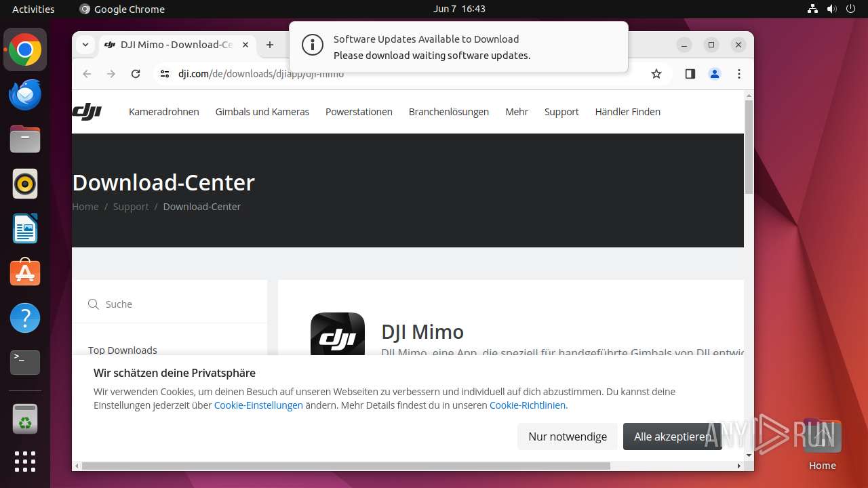Open the Trash in dock

pyautogui.click(x=25, y=419)
